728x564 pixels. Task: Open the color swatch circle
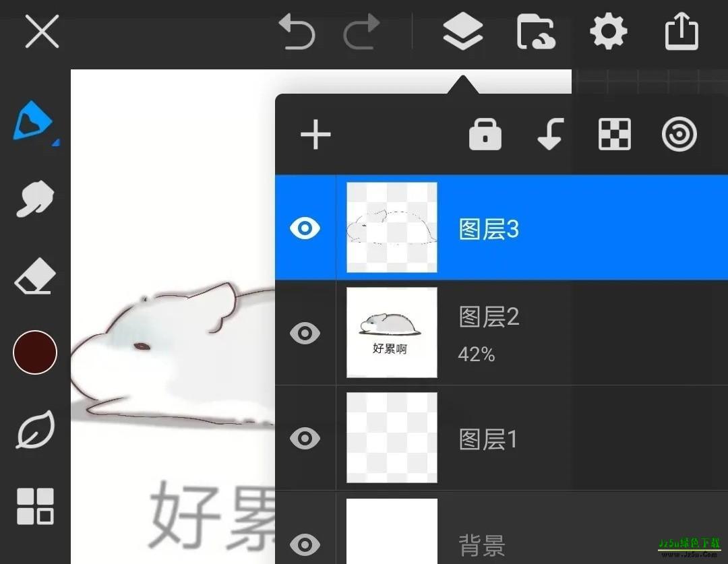tap(34, 352)
